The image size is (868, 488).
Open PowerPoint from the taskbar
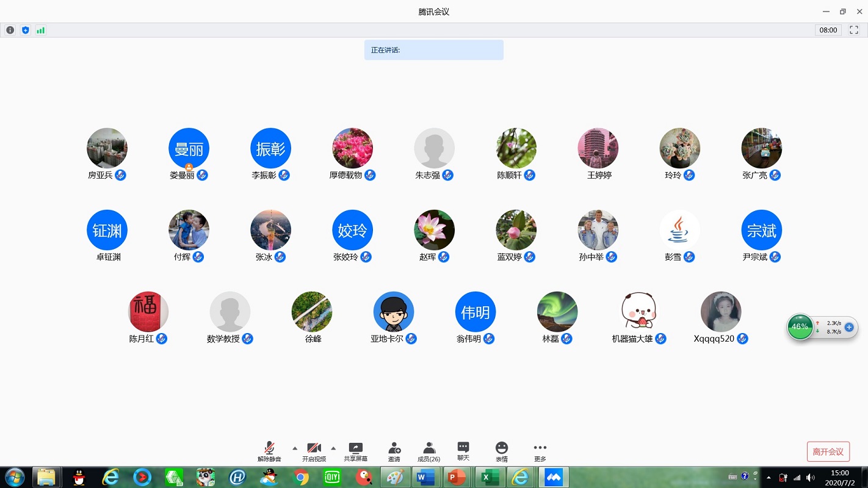pos(456,477)
